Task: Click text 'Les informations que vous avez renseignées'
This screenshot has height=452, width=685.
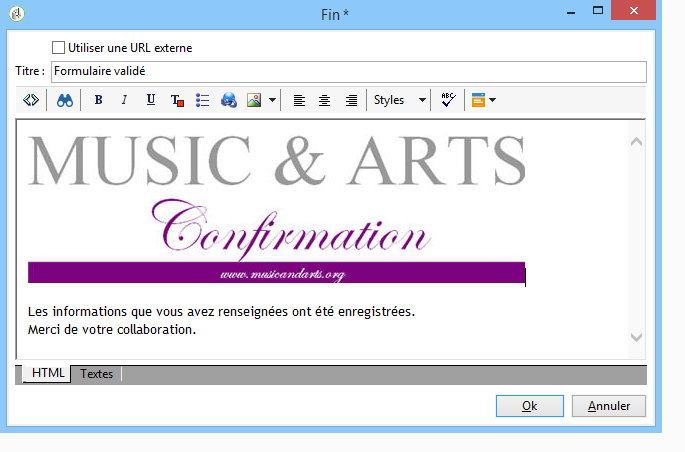Action: [158, 312]
